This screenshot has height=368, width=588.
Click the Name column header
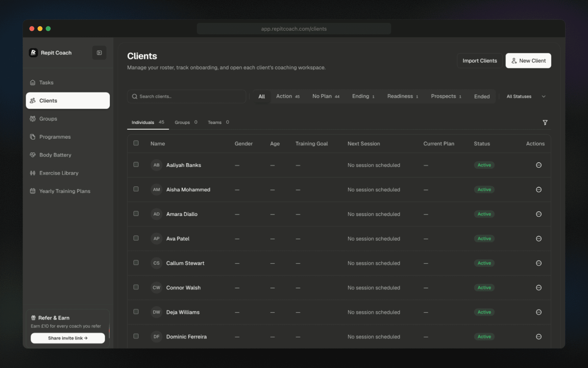coord(158,144)
